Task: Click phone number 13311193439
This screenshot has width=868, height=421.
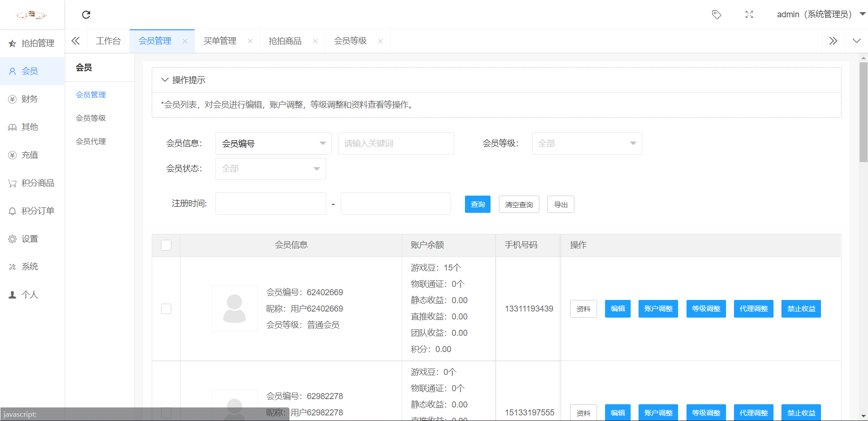Action: click(529, 309)
